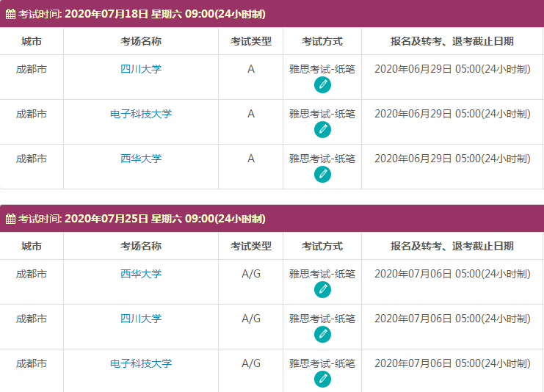Viewport: 544px width, 392px height.
Task: Click exam type A in 07月18日 电子科技大学 row
Action: 251,114
